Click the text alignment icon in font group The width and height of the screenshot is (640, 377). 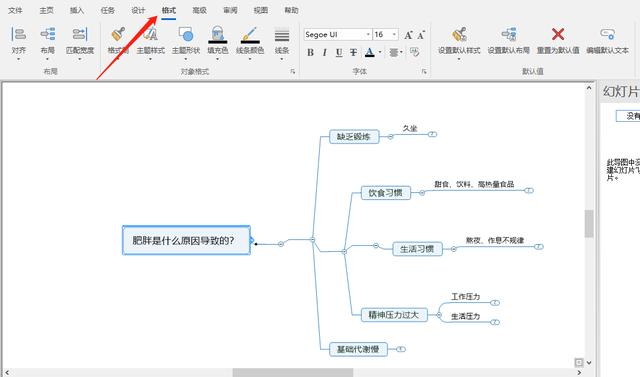point(394,53)
